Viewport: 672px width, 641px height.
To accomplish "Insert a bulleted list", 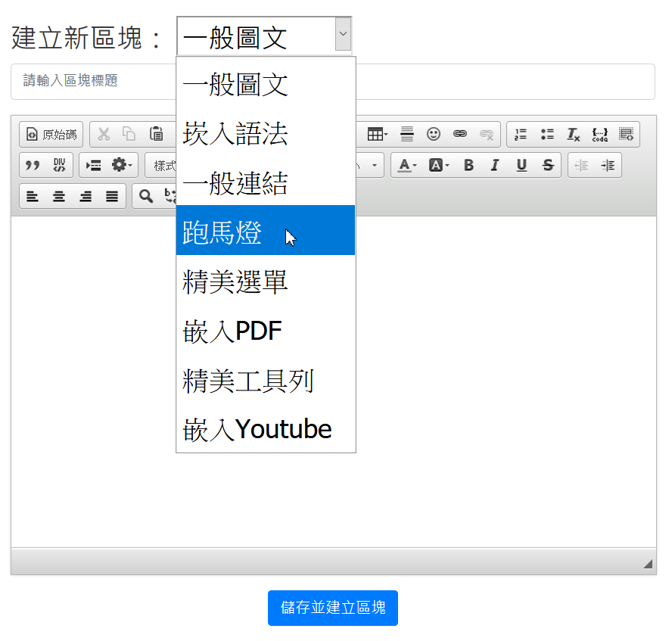I will click(547, 135).
